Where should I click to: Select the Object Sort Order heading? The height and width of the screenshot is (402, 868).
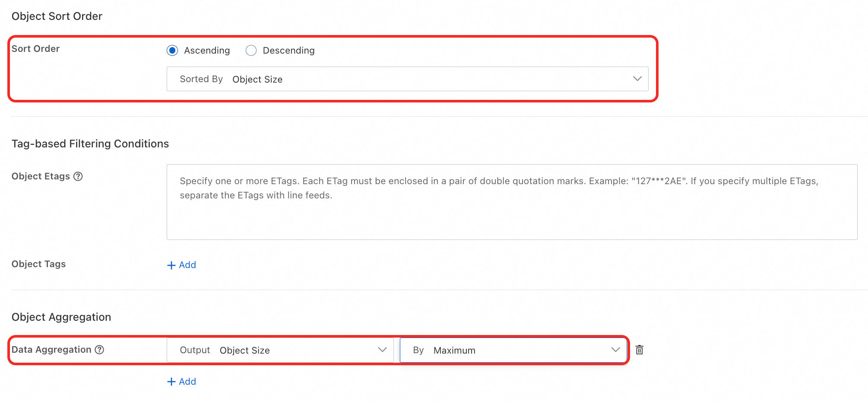click(x=57, y=16)
